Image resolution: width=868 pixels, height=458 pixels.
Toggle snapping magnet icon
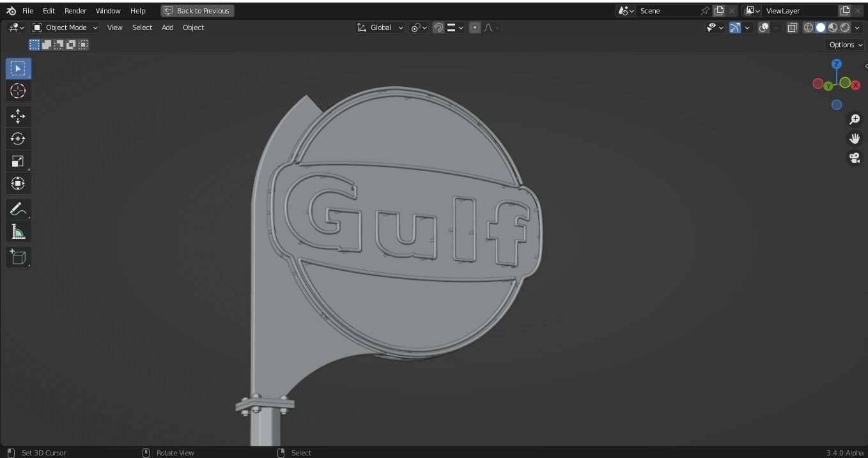(438, 27)
